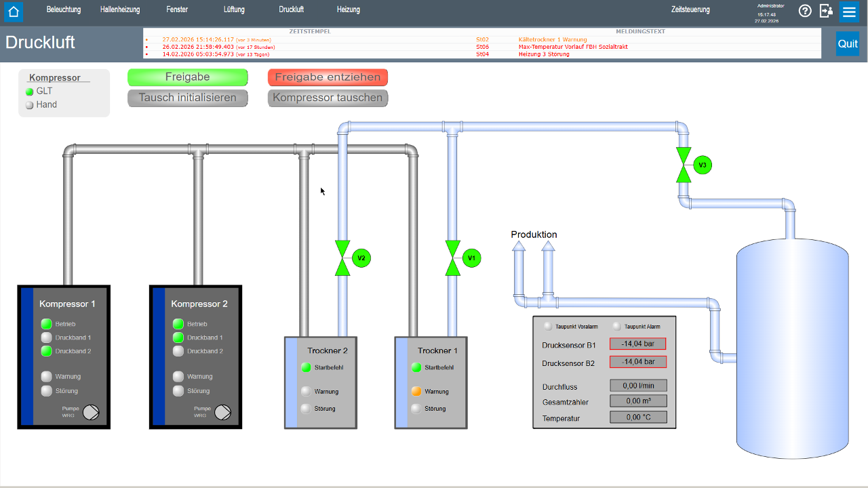Click the Kompressor tauschen button

point(328,98)
